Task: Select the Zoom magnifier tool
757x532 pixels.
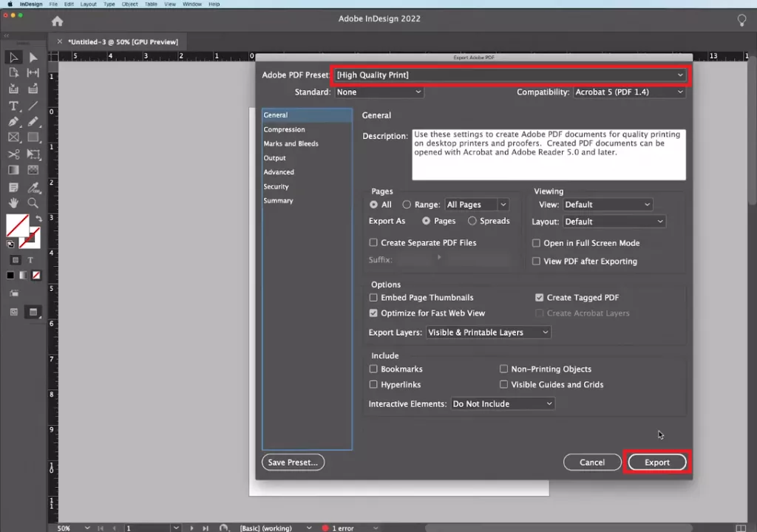Action: pyautogui.click(x=33, y=202)
